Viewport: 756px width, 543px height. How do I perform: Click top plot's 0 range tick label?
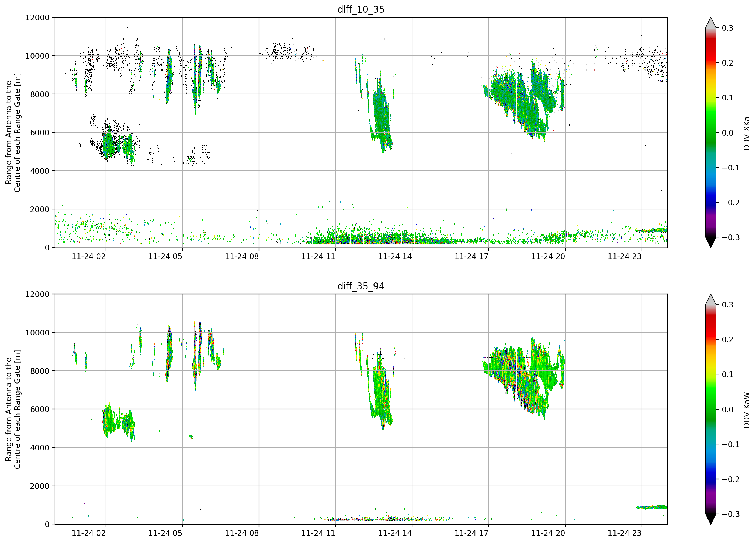pyautogui.click(x=47, y=248)
